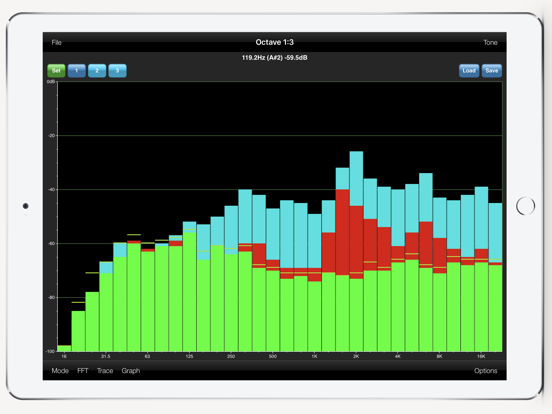Open the File menu

coord(56,43)
